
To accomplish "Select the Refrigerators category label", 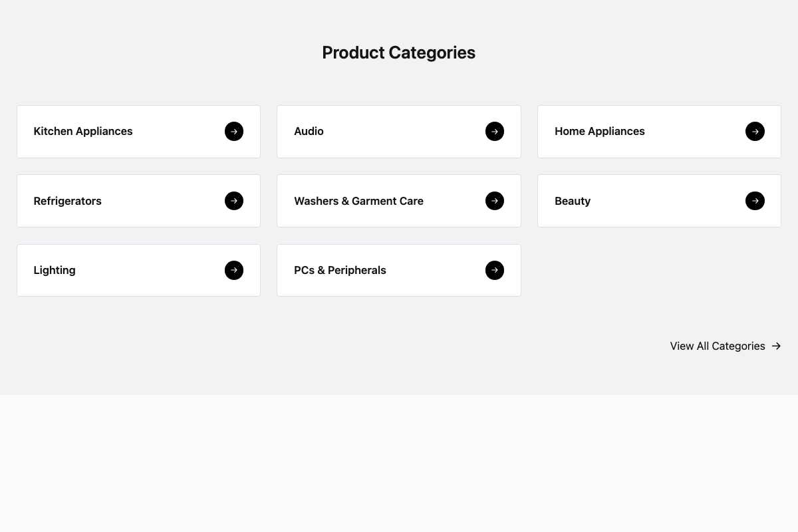I will pyautogui.click(x=68, y=201).
